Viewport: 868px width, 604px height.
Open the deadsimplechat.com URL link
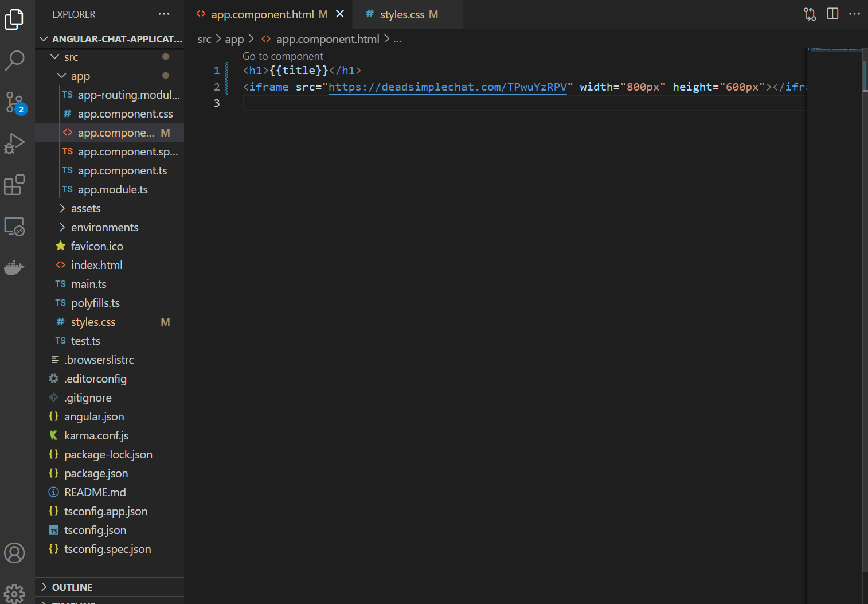[x=448, y=87]
